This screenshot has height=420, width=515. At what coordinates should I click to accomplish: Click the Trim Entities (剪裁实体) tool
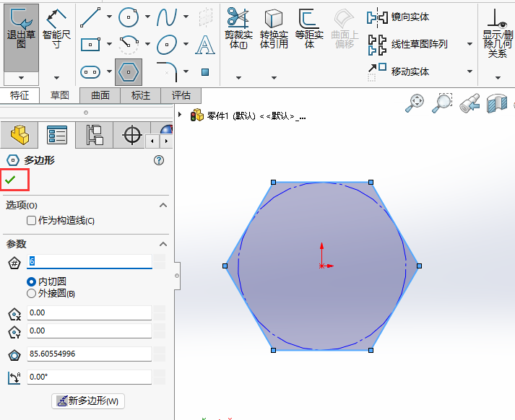tap(238, 27)
